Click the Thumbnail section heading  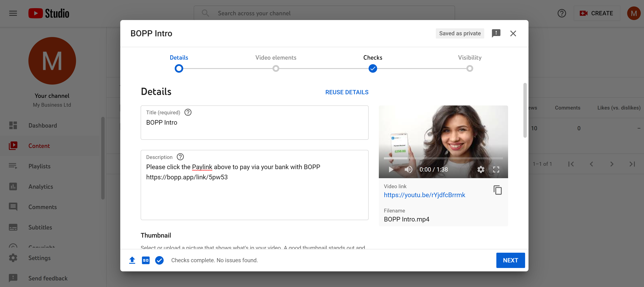pos(156,235)
